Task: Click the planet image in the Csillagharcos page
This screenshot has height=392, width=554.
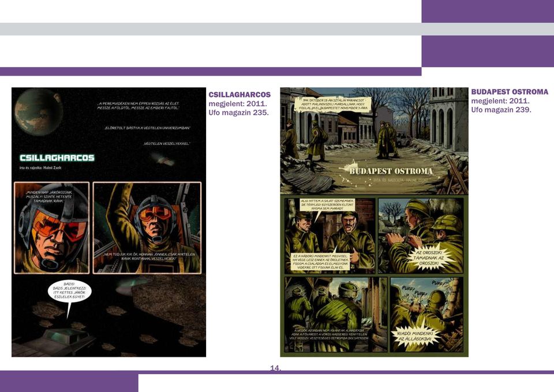Action: pos(39,112)
